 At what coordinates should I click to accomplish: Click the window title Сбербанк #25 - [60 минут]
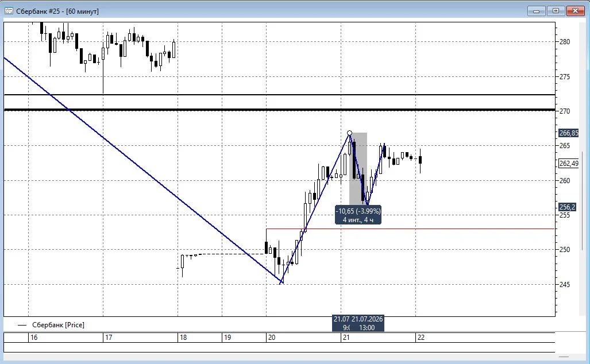click(57, 11)
